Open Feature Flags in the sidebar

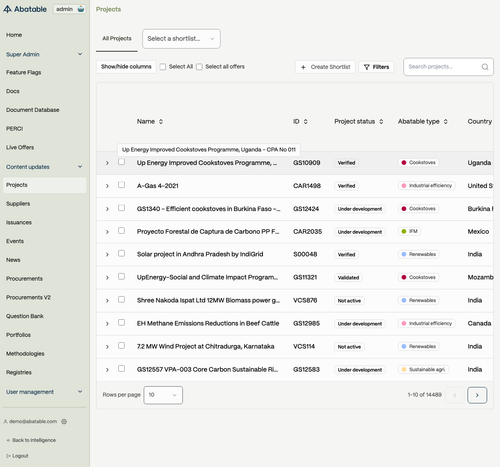(x=24, y=72)
